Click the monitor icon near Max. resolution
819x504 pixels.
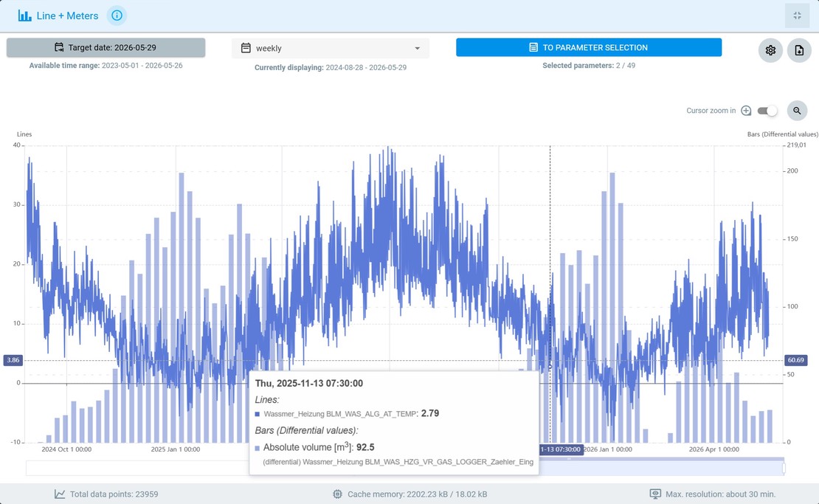(655, 494)
